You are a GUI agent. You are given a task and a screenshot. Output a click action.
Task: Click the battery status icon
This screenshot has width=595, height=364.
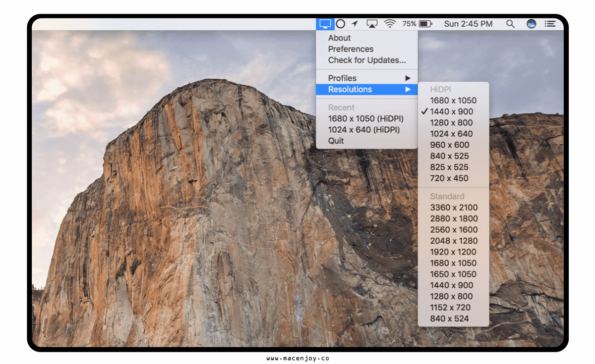coord(425,23)
